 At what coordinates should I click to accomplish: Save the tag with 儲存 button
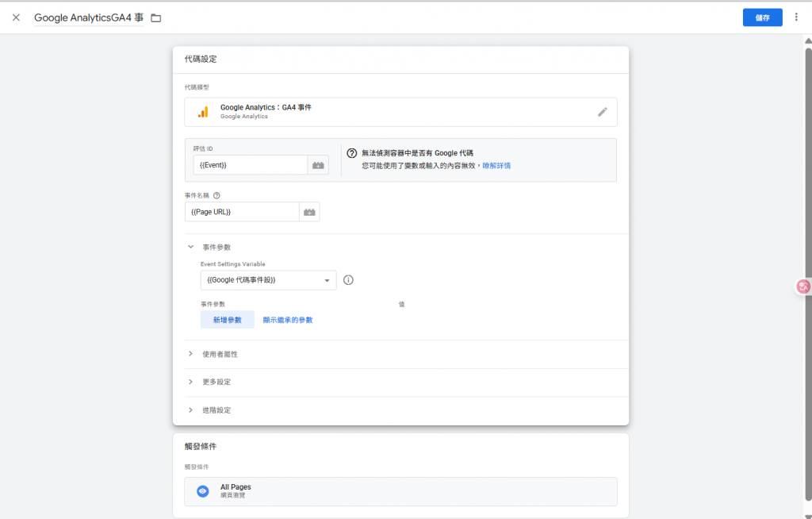762,17
